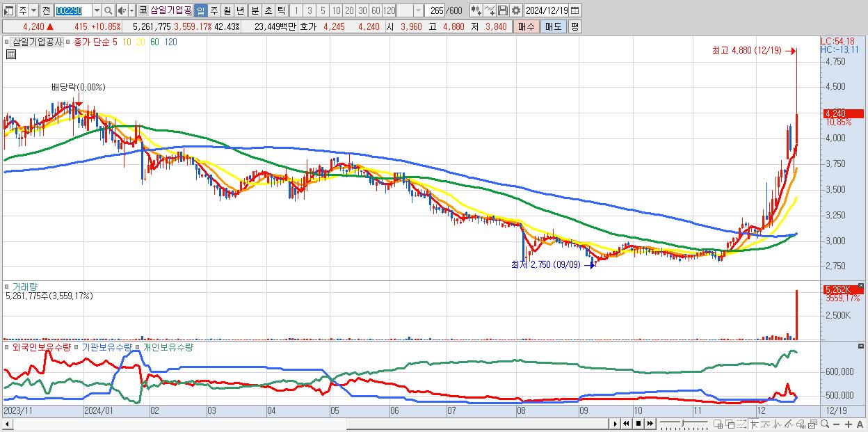
Task: Select the 120 interval tab
Action: pyautogui.click(x=389, y=10)
